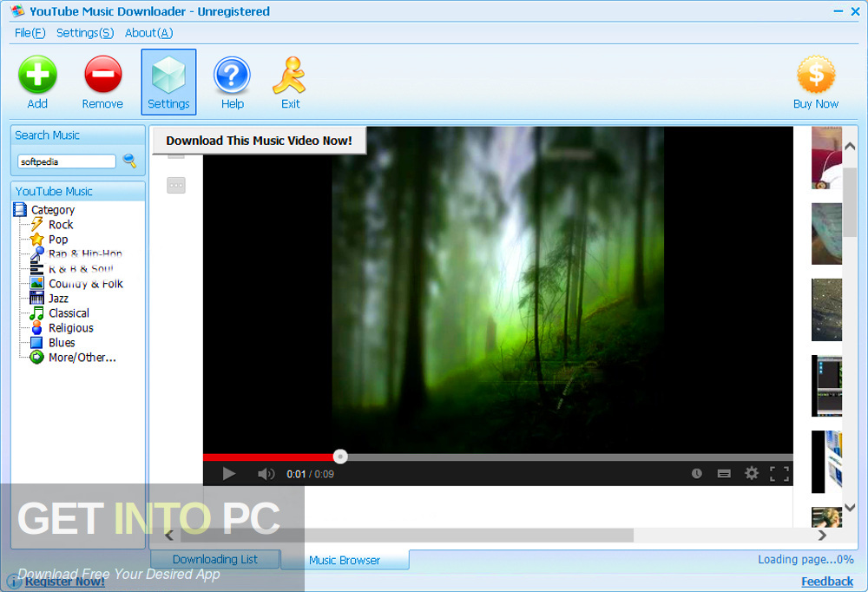Click the Category tree root icon
Screen dimensions: 868x592
(20, 209)
